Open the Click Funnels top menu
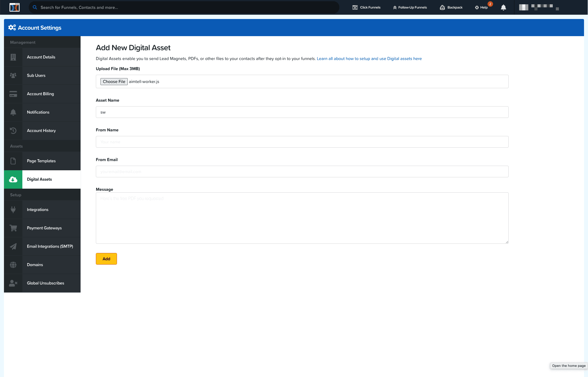Screen dimensions: 588x377 click(366, 7)
